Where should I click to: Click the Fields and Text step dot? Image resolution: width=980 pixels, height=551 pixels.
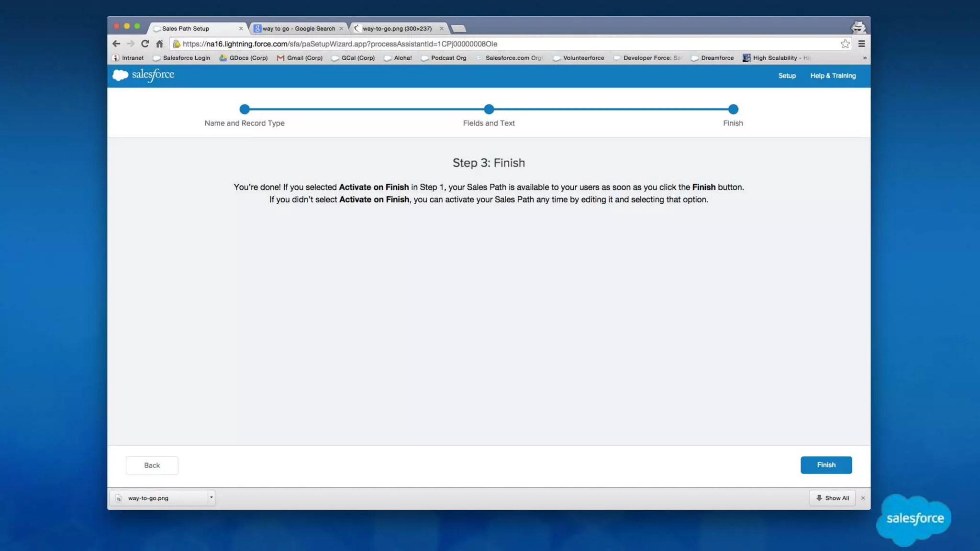489,109
